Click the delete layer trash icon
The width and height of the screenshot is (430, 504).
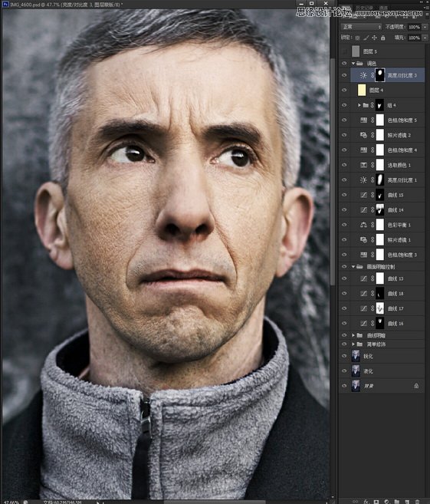tap(418, 502)
